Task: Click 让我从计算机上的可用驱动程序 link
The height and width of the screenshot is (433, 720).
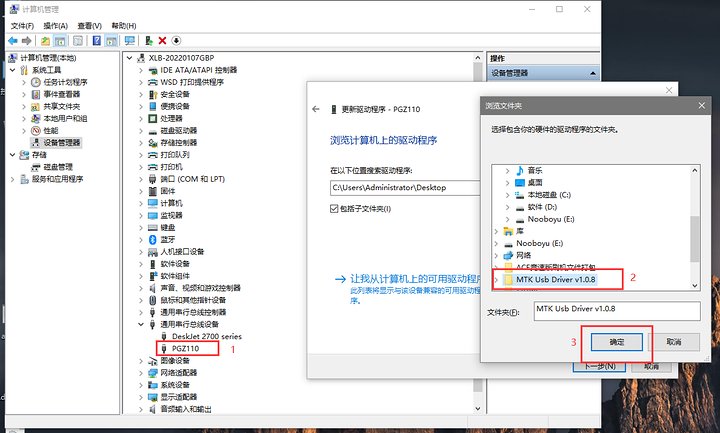Action: [415, 279]
